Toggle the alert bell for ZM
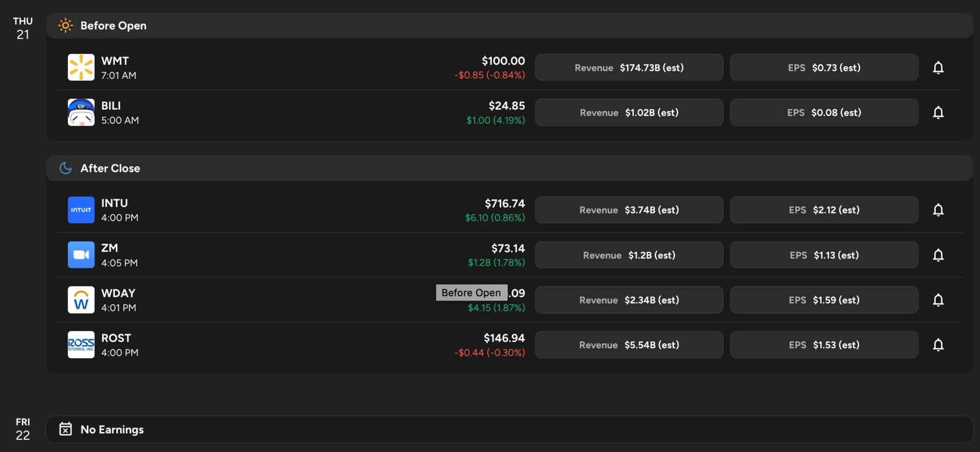Image resolution: width=980 pixels, height=452 pixels. (938, 255)
